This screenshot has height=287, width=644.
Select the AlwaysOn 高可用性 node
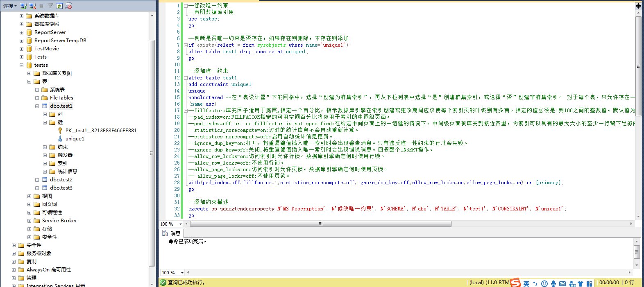49,270
